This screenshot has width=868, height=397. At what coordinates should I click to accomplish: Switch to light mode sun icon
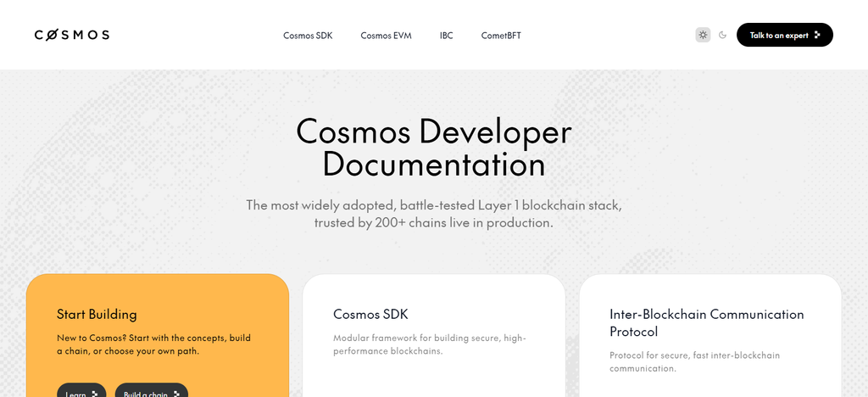(x=703, y=35)
